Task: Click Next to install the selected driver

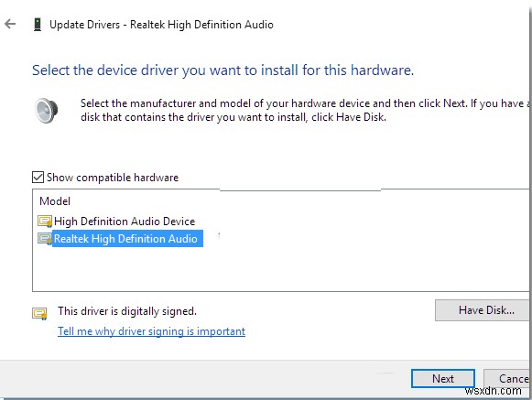Action: click(x=443, y=378)
